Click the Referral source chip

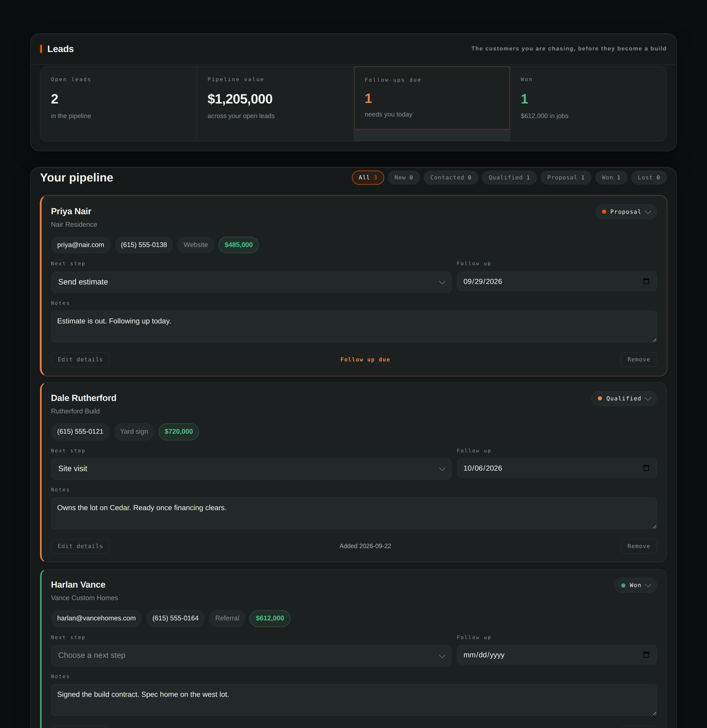(x=227, y=618)
